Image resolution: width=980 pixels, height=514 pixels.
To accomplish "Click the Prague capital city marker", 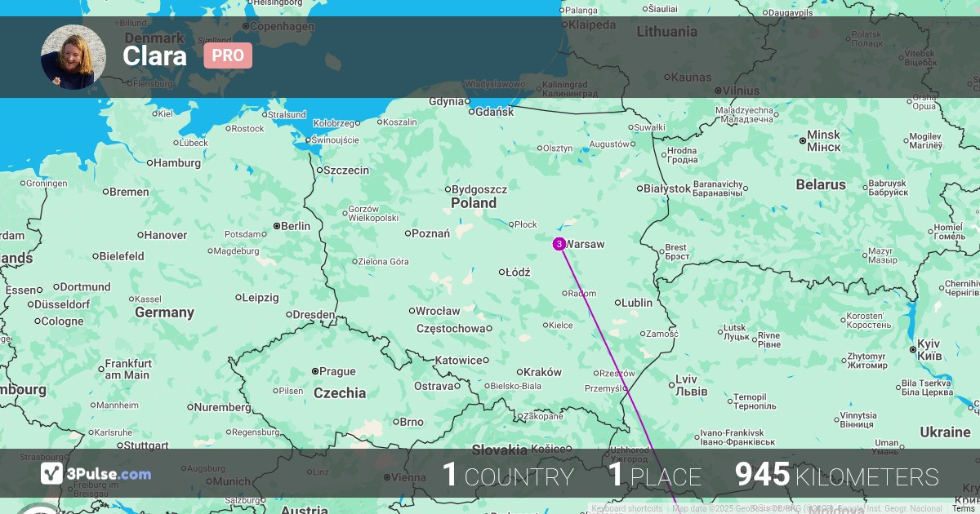I will pos(315,371).
